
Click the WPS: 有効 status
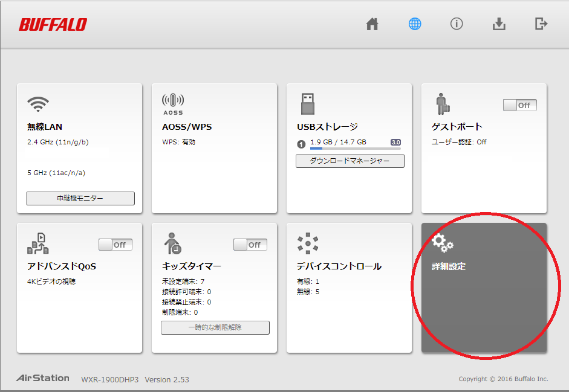pyautogui.click(x=178, y=142)
